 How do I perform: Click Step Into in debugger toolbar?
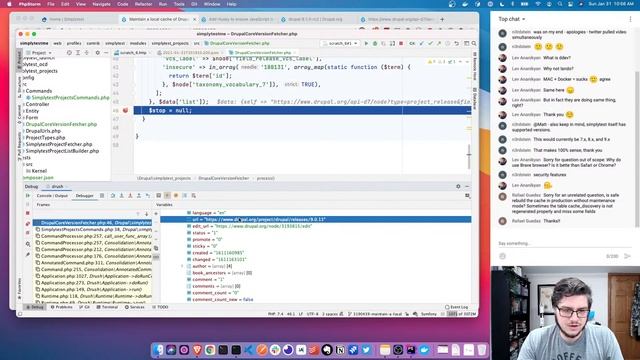122,196
